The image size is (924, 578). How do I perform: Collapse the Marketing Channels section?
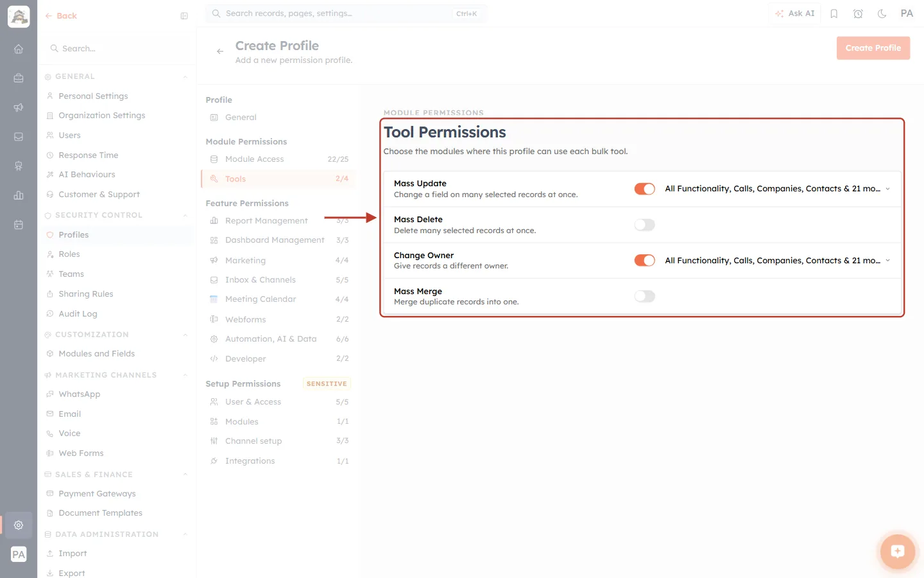(185, 376)
